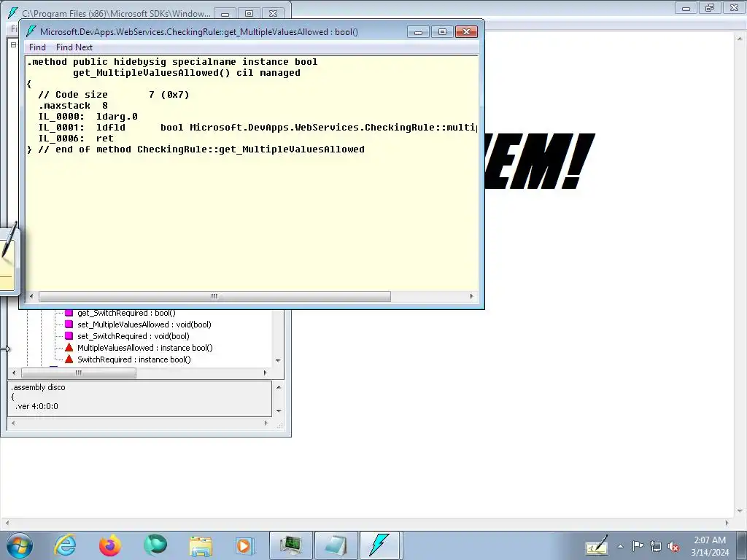
Task: Minimize the method disassembly window
Action: 418,32
